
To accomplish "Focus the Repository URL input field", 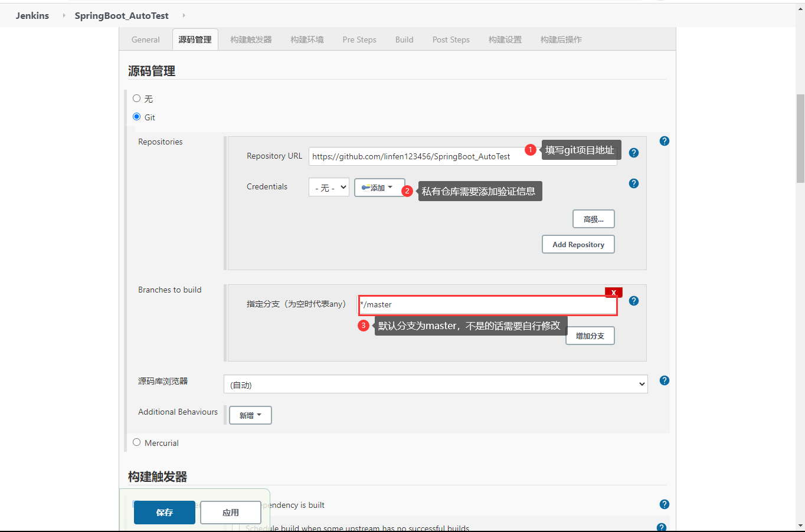I will (x=463, y=156).
